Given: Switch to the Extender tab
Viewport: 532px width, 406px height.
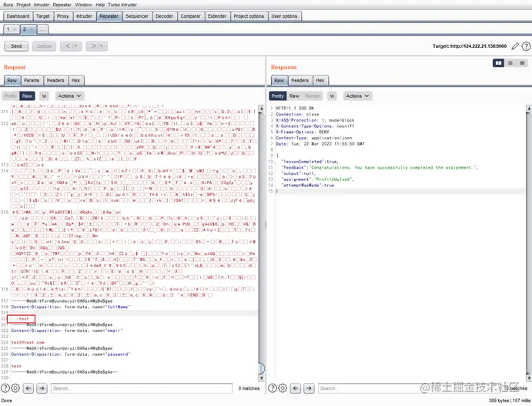Looking at the screenshot, I should (x=217, y=16).
